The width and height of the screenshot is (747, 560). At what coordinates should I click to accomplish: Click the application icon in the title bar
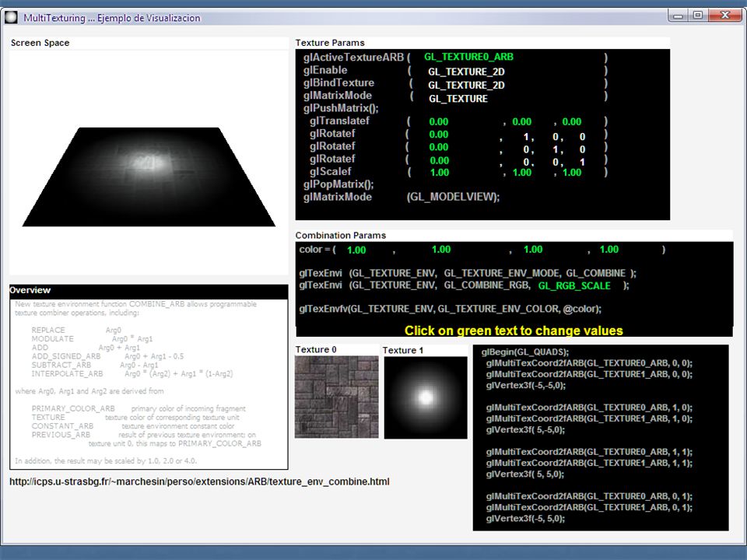pos(11,18)
